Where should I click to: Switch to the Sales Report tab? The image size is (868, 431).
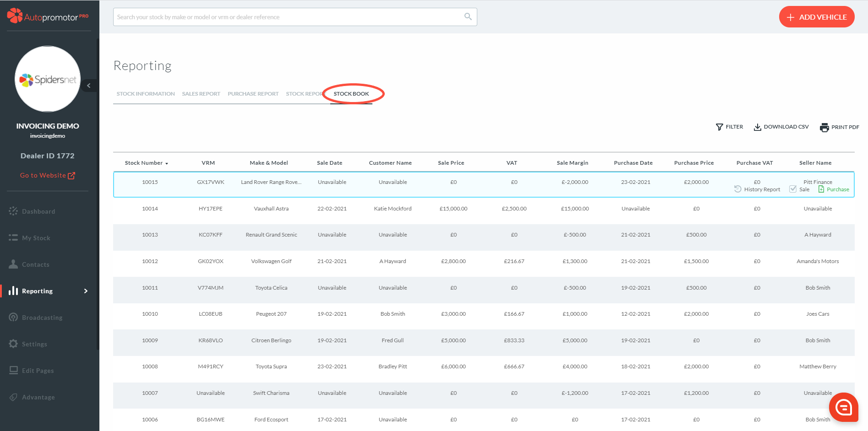click(201, 94)
